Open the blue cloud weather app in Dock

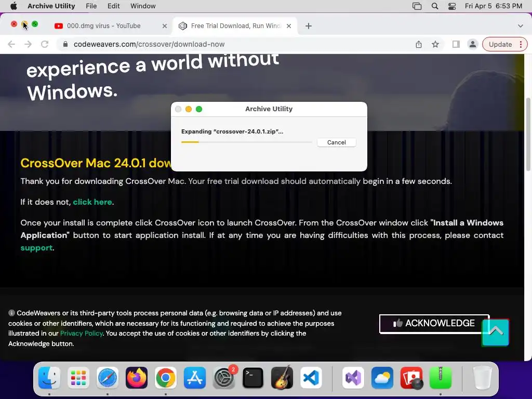(x=382, y=378)
